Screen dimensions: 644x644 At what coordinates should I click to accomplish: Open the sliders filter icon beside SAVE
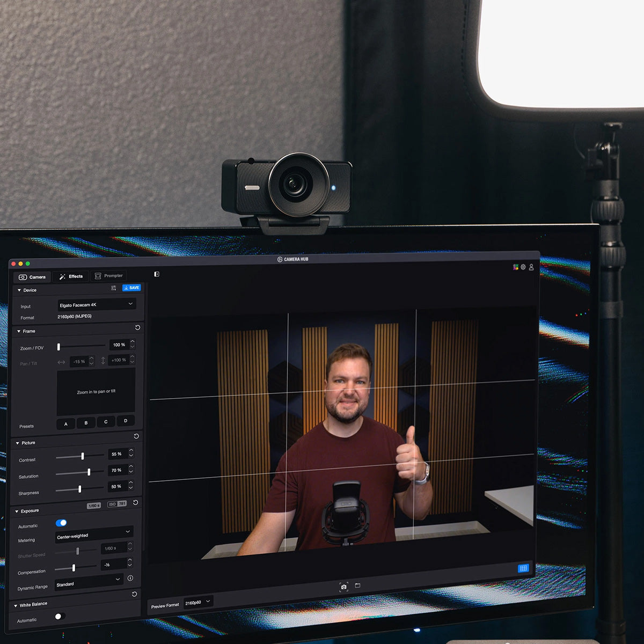[114, 288]
